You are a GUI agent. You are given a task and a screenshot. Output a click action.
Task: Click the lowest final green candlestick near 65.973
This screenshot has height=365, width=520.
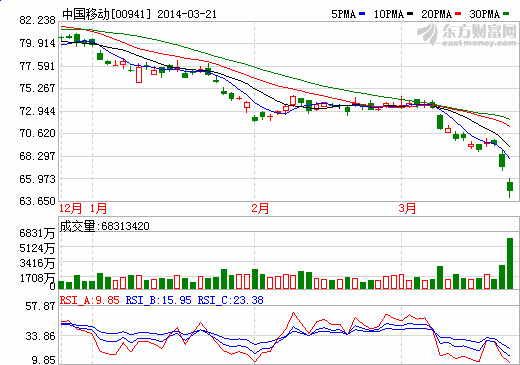click(510, 187)
